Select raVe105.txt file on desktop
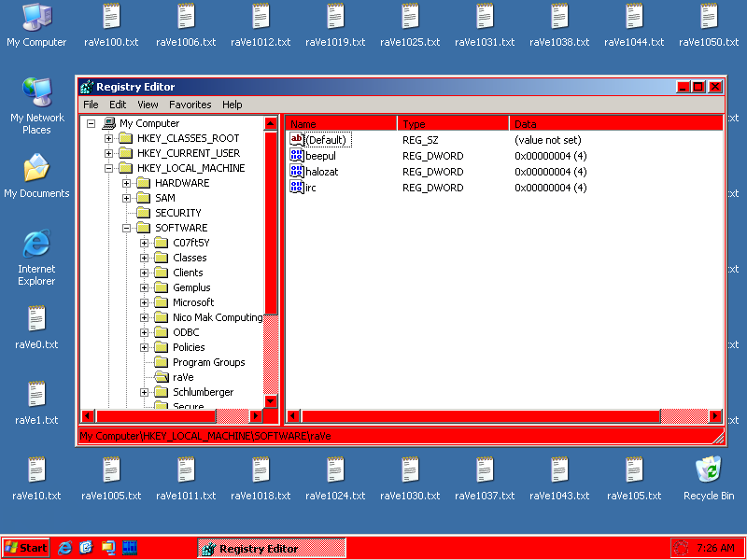 634,478
